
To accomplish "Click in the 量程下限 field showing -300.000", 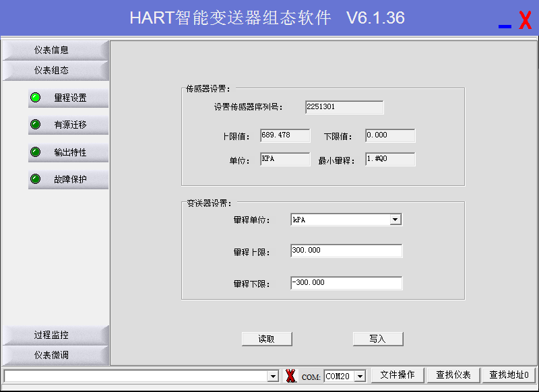I will pyautogui.click(x=346, y=283).
